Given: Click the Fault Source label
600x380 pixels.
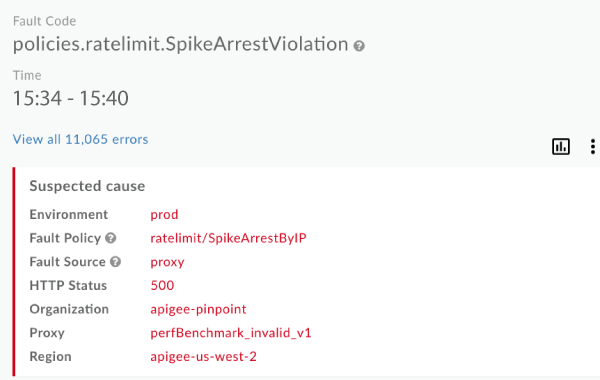Looking at the screenshot, I should (x=67, y=262).
